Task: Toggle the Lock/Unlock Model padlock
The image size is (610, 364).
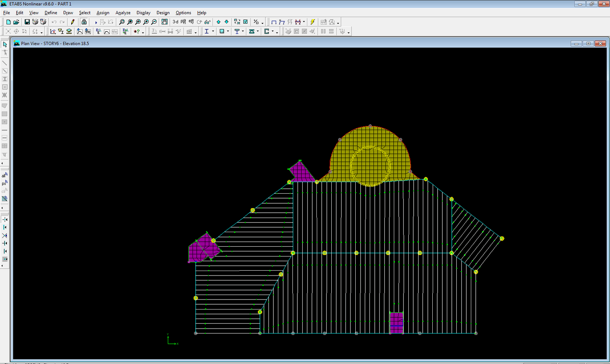Action: point(84,22)
